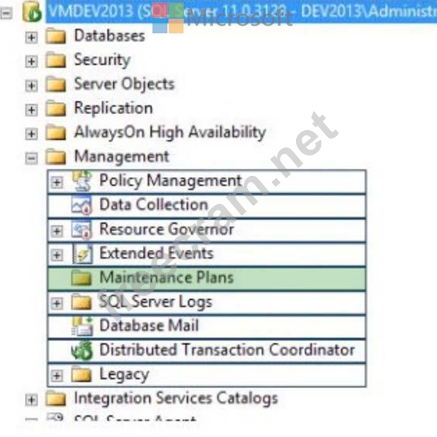Expand the Security node

click(x=31, y=61)
